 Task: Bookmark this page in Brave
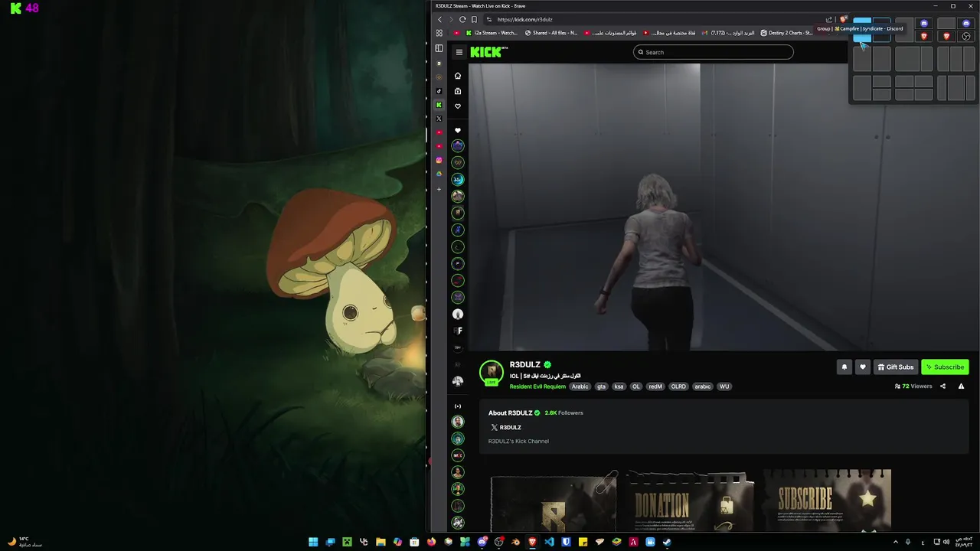click(474, 19)
